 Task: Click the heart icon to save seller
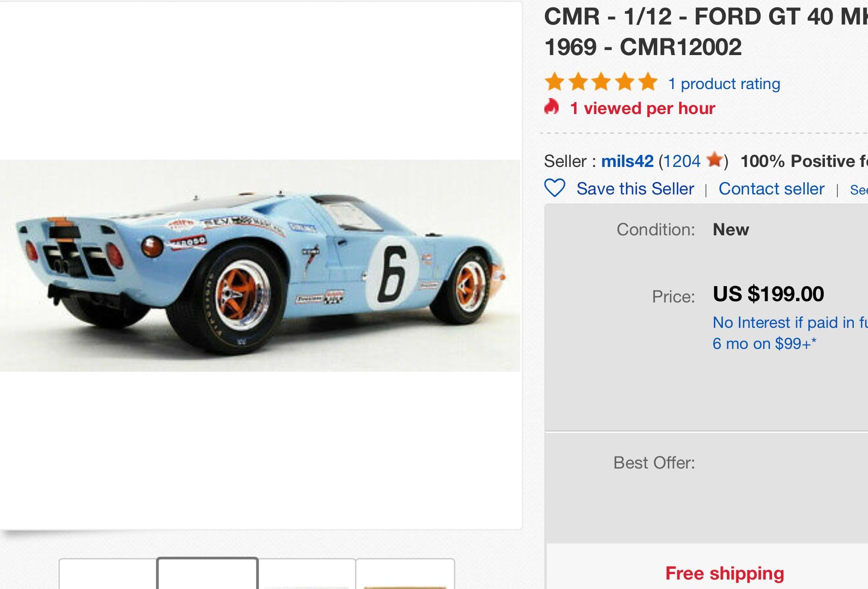tap(555, 188)
